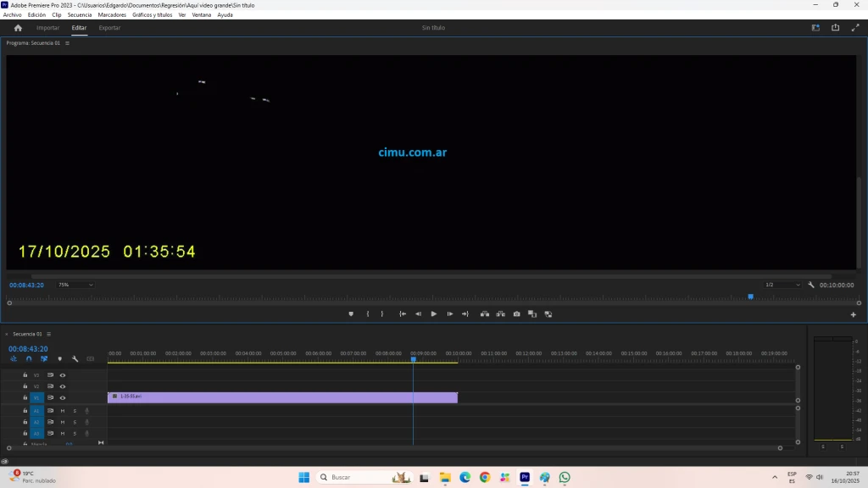Viewport: 868px width, 488px height.
Task: Hide track V1 with eye icon
Action: tap(63, 397)
